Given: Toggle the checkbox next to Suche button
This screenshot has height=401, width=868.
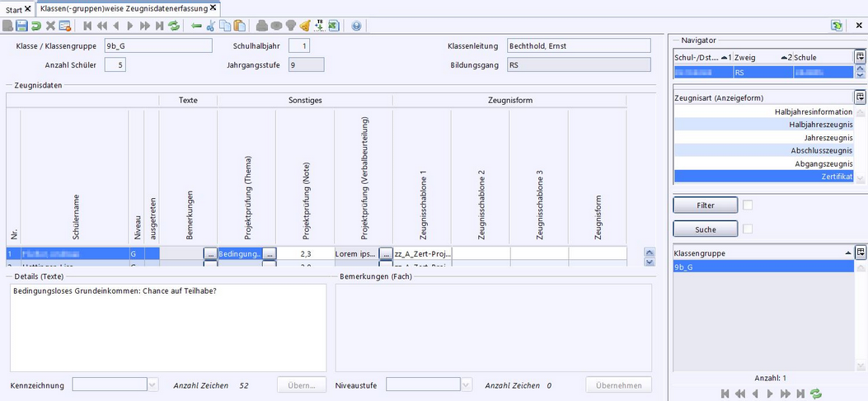Looking at the screenshot, I should [x=748, y=229].
